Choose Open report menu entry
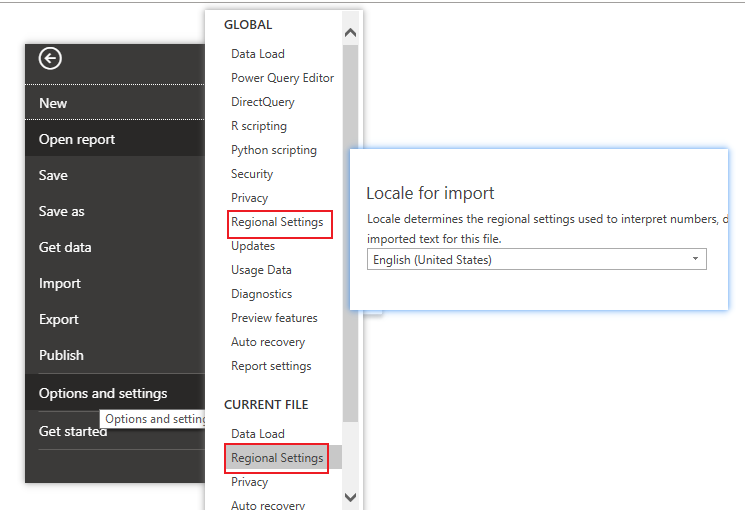The height and width of the screenshot is (510, 745). 115,139
